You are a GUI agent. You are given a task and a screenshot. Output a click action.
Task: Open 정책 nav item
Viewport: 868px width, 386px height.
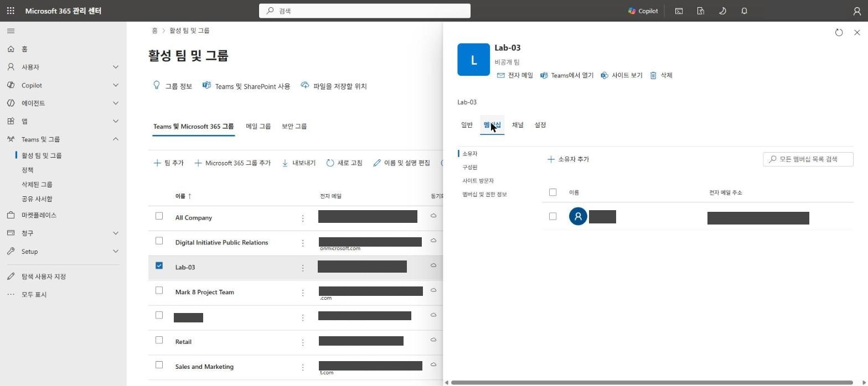pos(28,170)
